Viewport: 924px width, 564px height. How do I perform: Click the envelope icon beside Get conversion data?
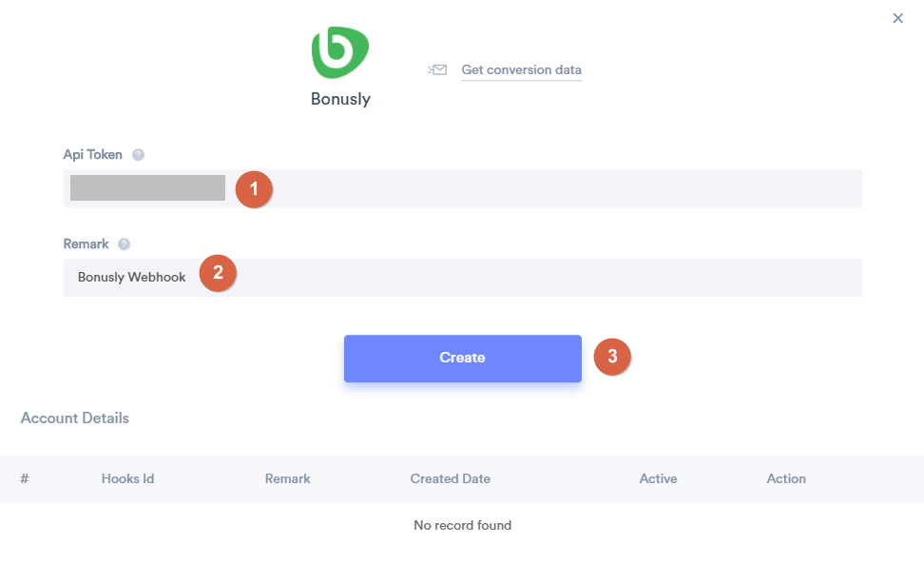point(436,69)
